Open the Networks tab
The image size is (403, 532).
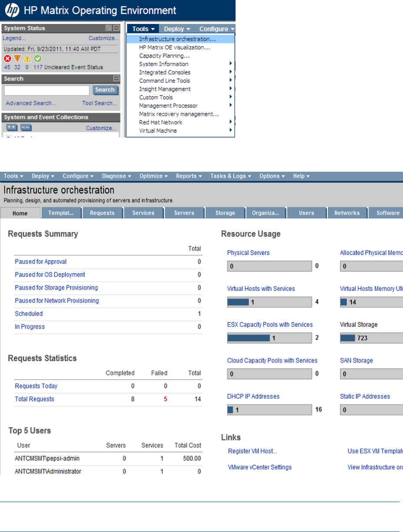347,213
